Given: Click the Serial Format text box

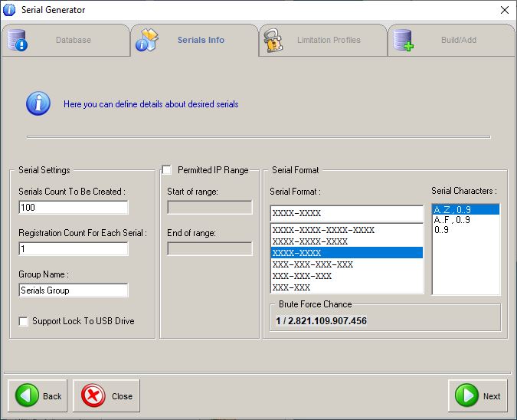Looking at the screenshot, I should pyautogui.click(x=346, y=213).
